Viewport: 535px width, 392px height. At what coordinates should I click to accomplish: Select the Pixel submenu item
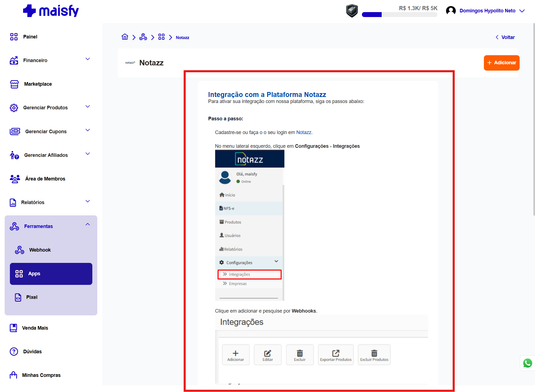[x=51, y=297]
